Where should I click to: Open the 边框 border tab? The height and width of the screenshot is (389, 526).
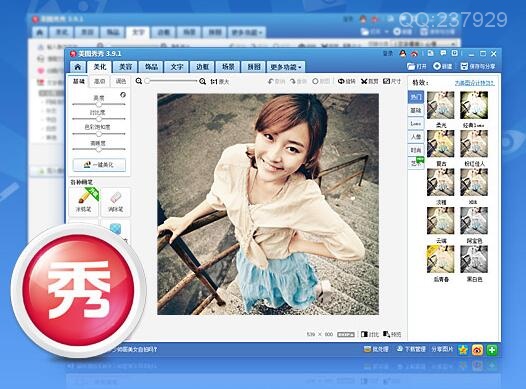point(202,67)
